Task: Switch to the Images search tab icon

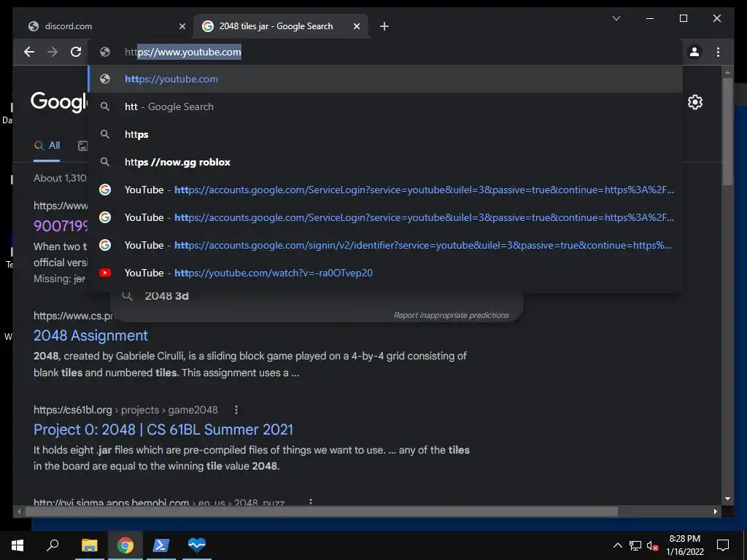Action: pyautogui.click(x=82, y=146)
